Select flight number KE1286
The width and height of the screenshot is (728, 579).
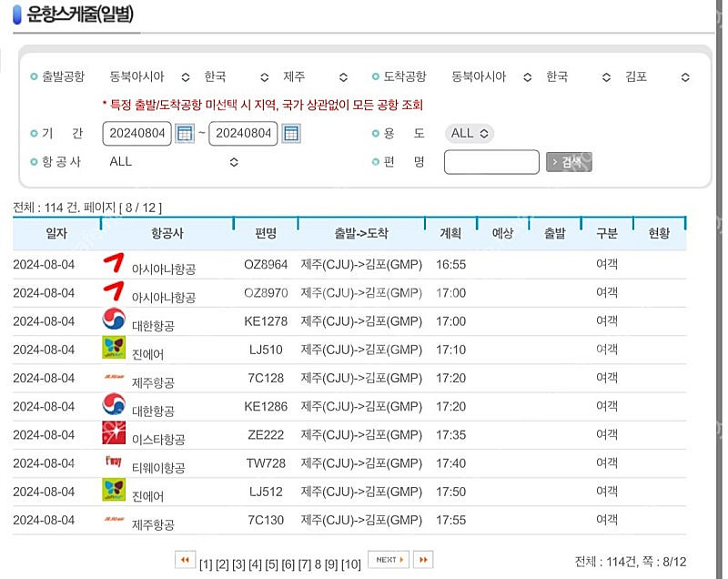(x=266, y=406)
